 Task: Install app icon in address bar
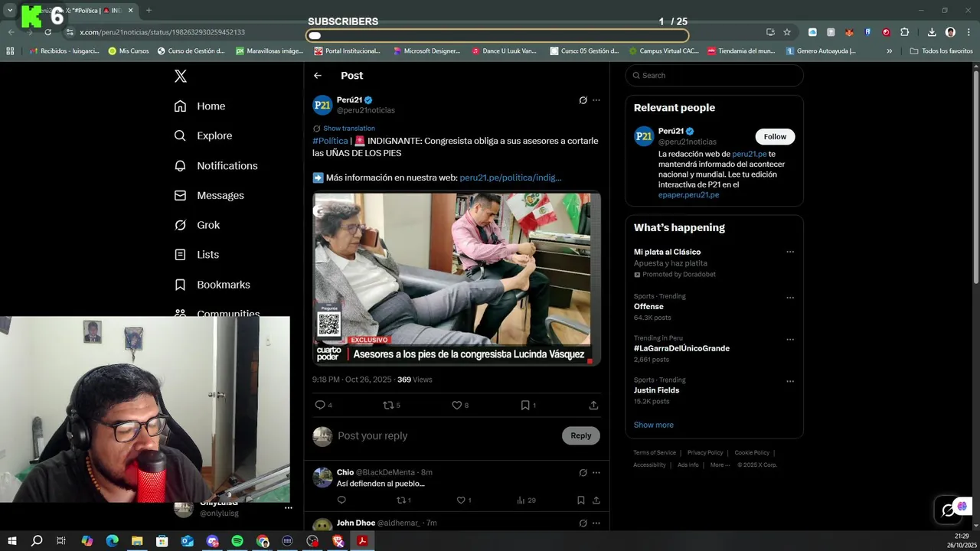770,32
